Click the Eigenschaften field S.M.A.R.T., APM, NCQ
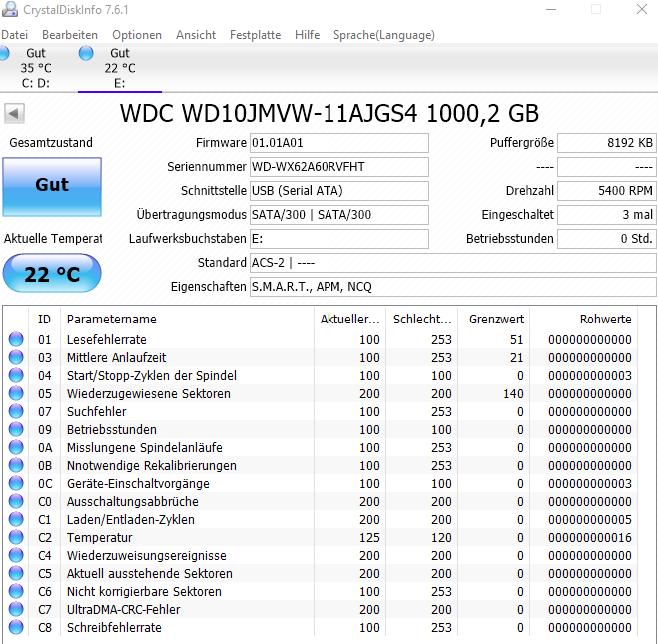The width and height of the screenshot is (658, 644). [x=453, y=287]
